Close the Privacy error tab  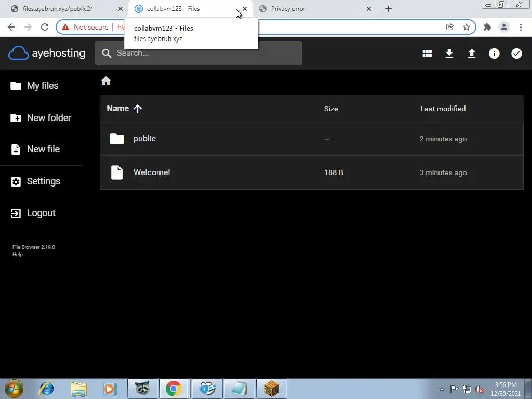point(369,9)
